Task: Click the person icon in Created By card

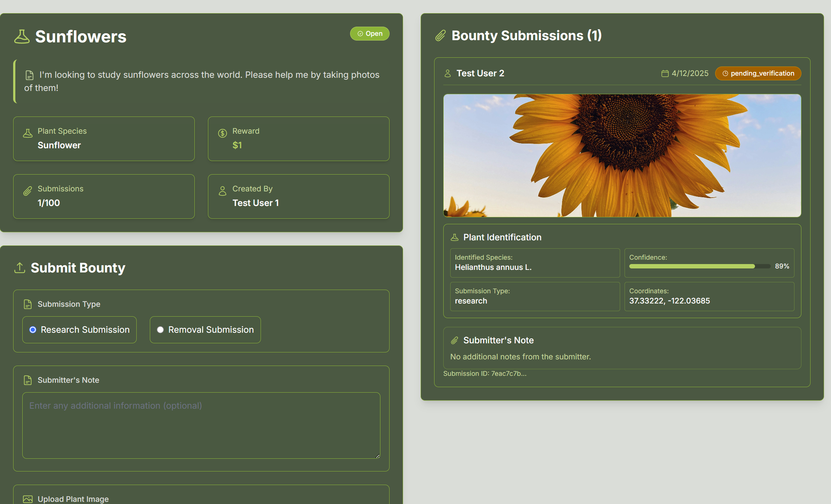Action: pyautogui.click(x=222, y=191)
